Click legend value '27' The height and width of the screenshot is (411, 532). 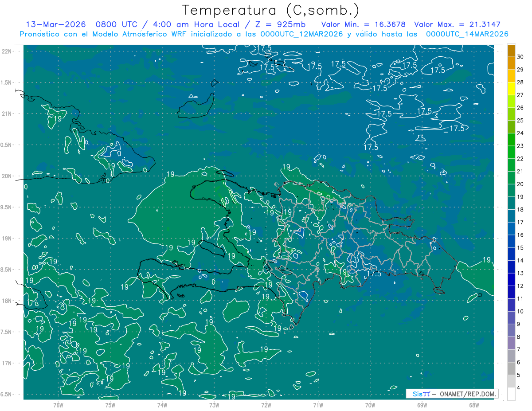(520, 95)
